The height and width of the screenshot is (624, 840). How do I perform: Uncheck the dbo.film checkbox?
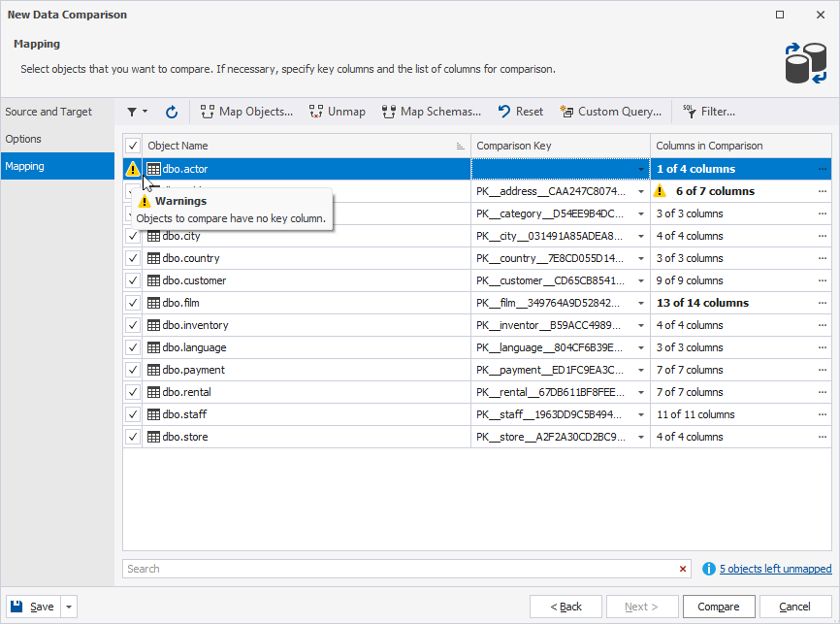click(133, 303)
